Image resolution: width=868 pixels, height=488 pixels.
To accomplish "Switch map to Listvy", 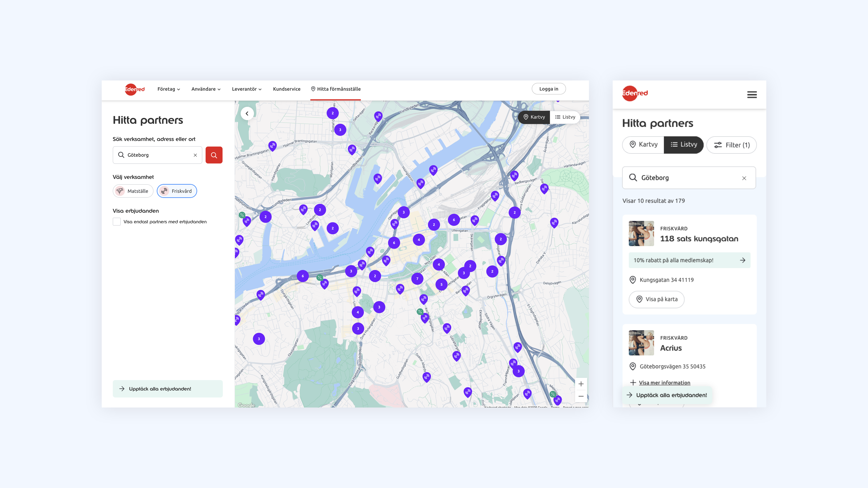I will tap(565, 117).
